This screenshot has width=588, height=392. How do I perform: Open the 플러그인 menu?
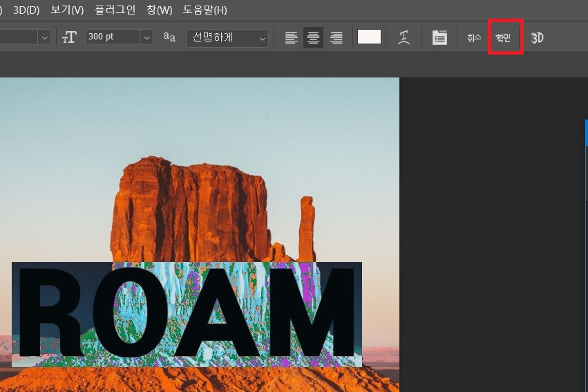(115, 10)
